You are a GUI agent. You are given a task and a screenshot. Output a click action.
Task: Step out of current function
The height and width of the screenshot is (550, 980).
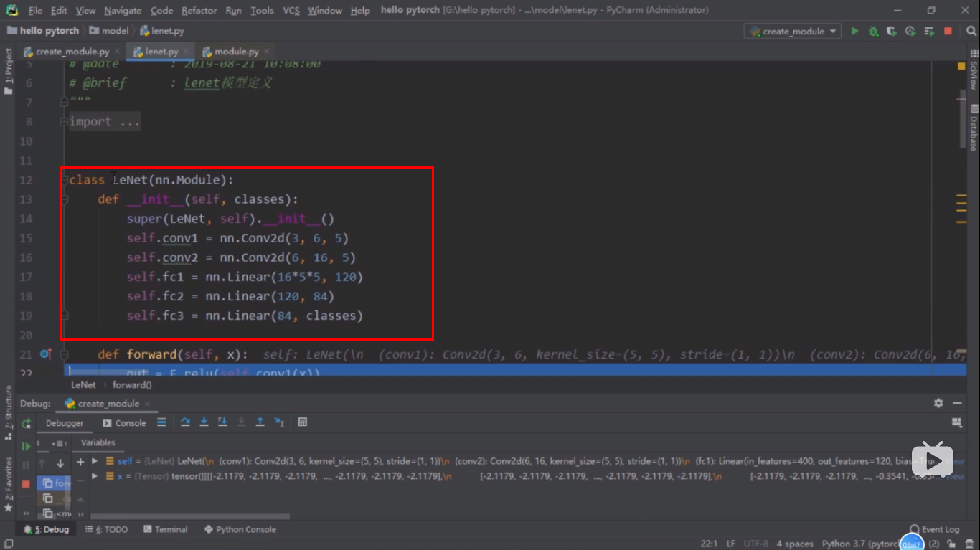pyautogui.click(x=260, y=422)
